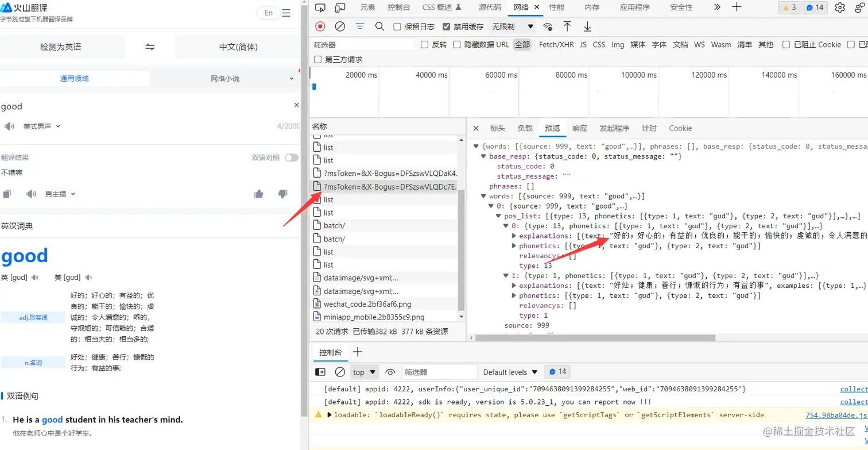Open the translator hamburger menu
Screen dimensions: 868x450
286,13
